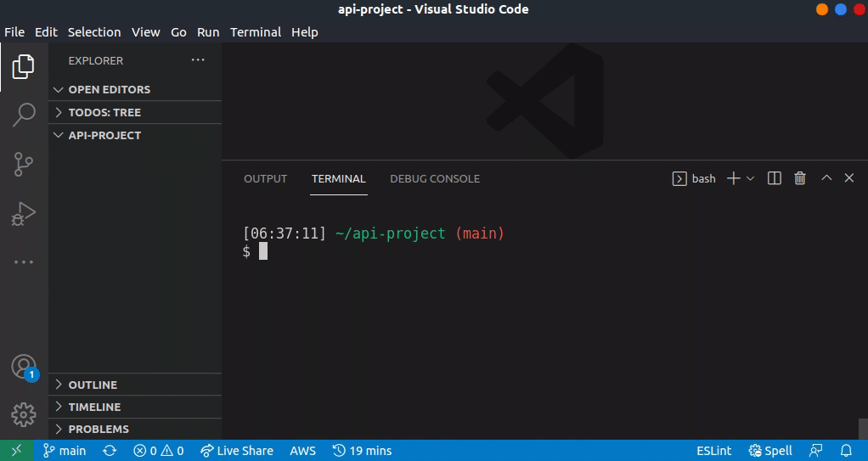Switch to the OUTPUT tab
868x461 pixels.
tap(265, 179)
